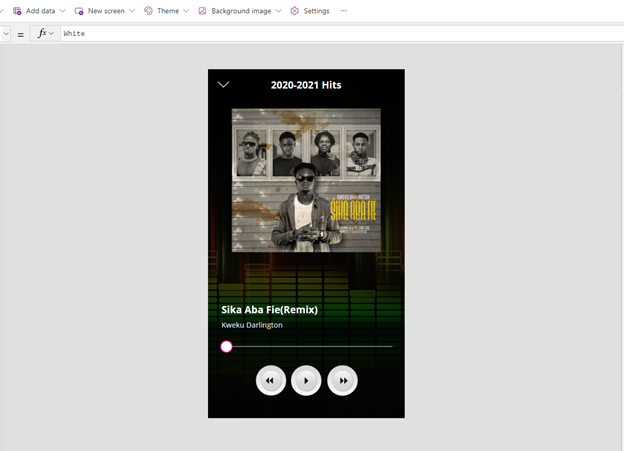Viewport: 624px width, 451px height.
Task: Open the property selector dropdown
Action: 6,33
